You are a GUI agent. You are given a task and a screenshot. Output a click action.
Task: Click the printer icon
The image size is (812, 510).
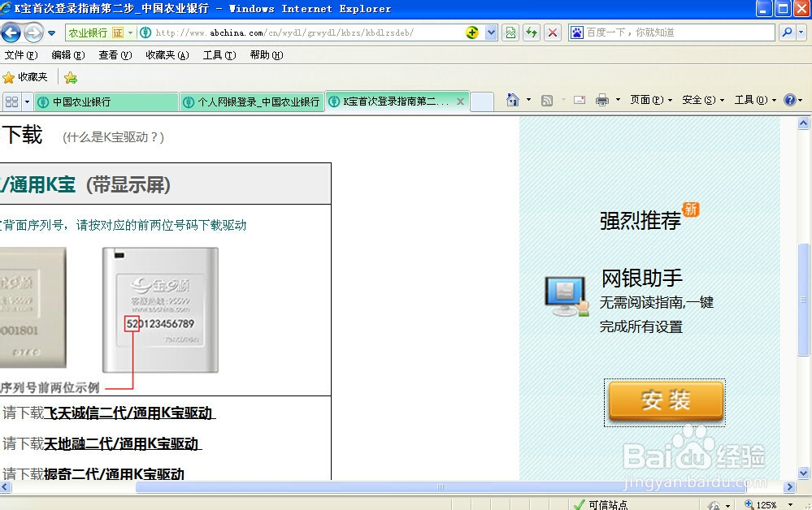tap(601, 101)
